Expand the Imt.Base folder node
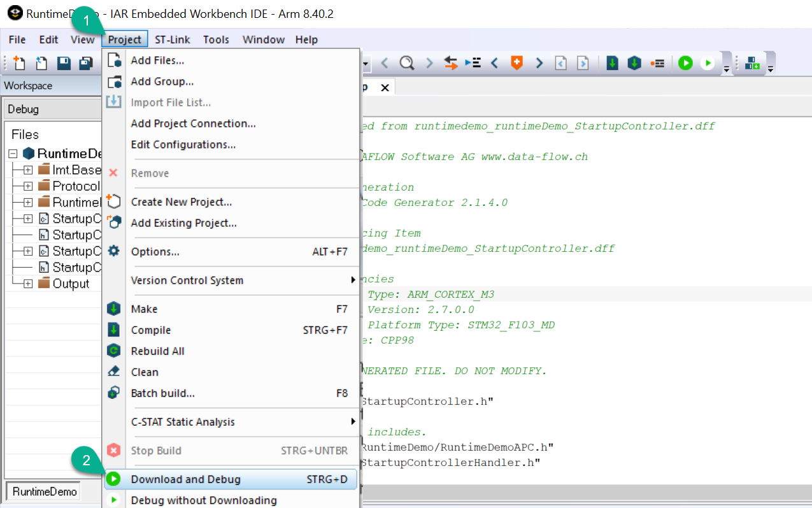The height and width of the screenshot is (508, 812). pyautogui.click(x=28, y=170)
